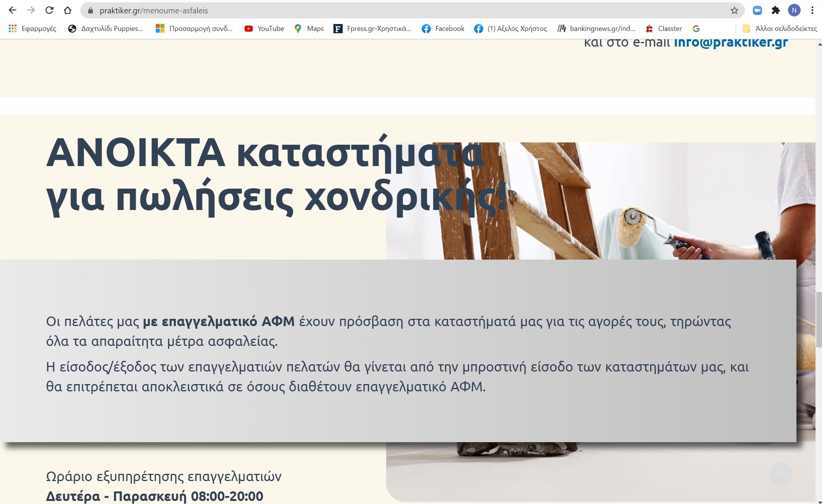Viewport: 822px width, 504px height.
Task: Open Facebook bookmark
Action: pos(443,29)
